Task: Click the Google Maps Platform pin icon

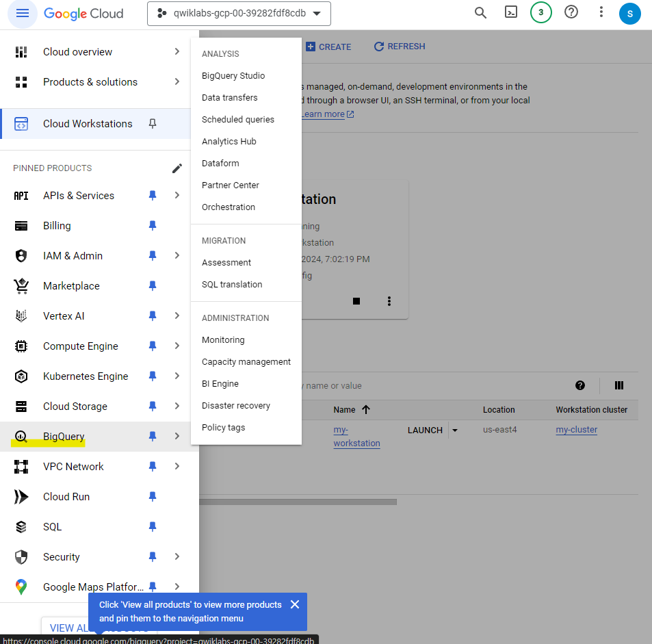Action: (x=21, y=587)
